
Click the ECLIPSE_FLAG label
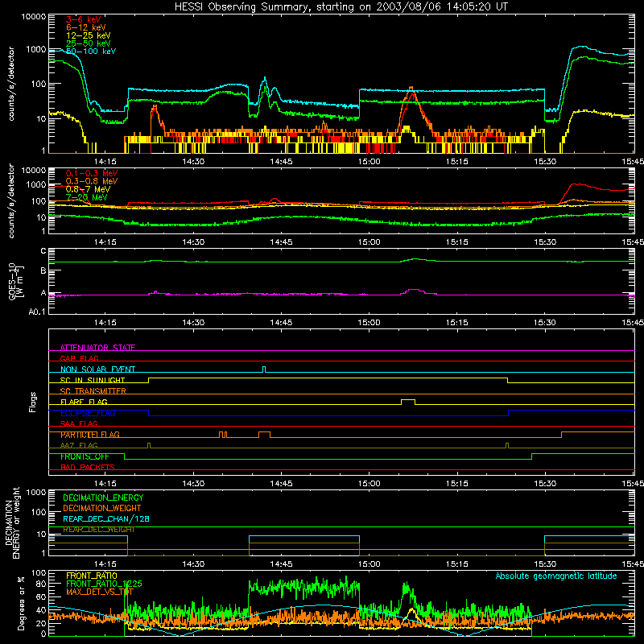[x=88, y=413]
